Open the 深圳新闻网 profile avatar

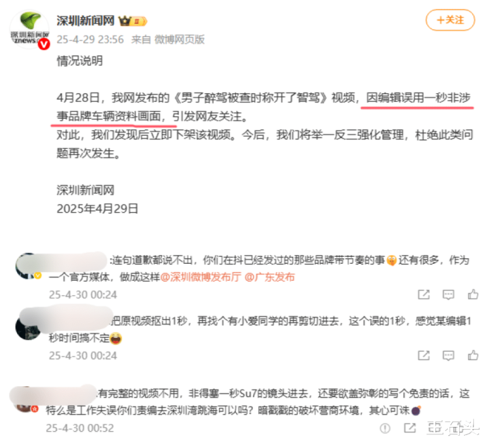tap(29, 29)
